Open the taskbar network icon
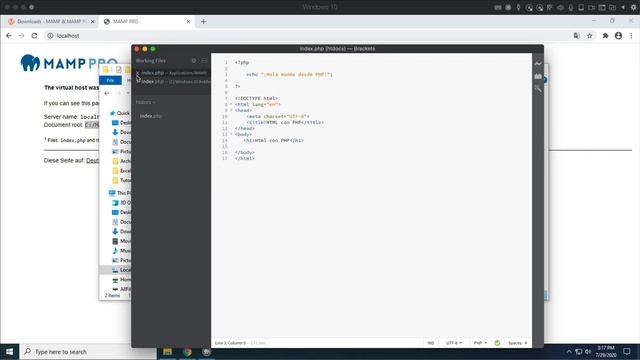Viewport: 640px width, 360px height. [x=578, y=351]
